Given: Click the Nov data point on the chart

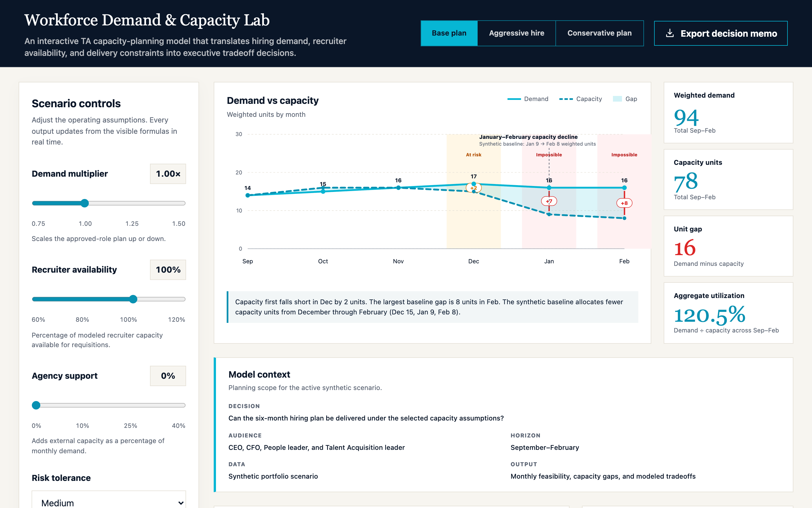Looking at the screenshot, I should click(398, 188).
